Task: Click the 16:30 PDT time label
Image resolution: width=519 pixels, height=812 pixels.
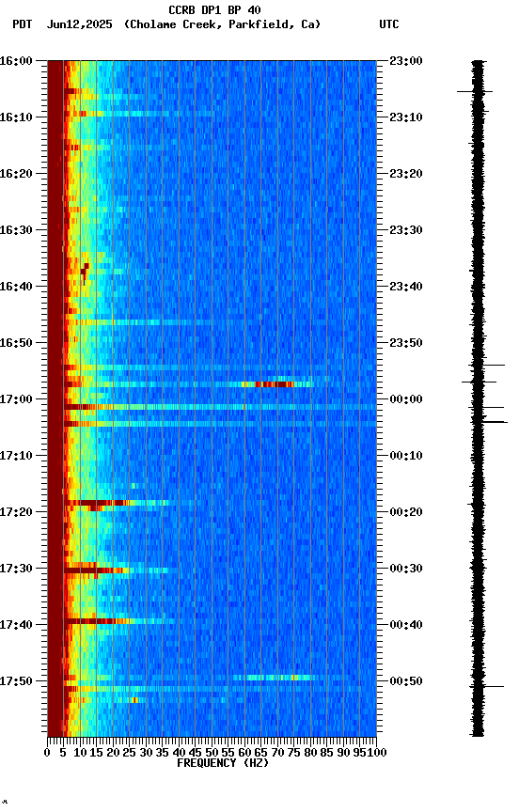Action: click(16, 230)
